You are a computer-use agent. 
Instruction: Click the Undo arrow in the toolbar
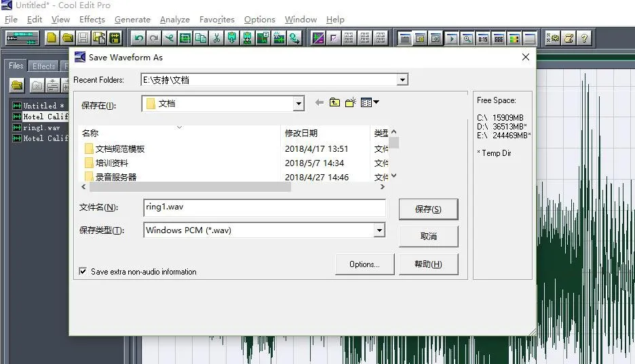point(139,38)
